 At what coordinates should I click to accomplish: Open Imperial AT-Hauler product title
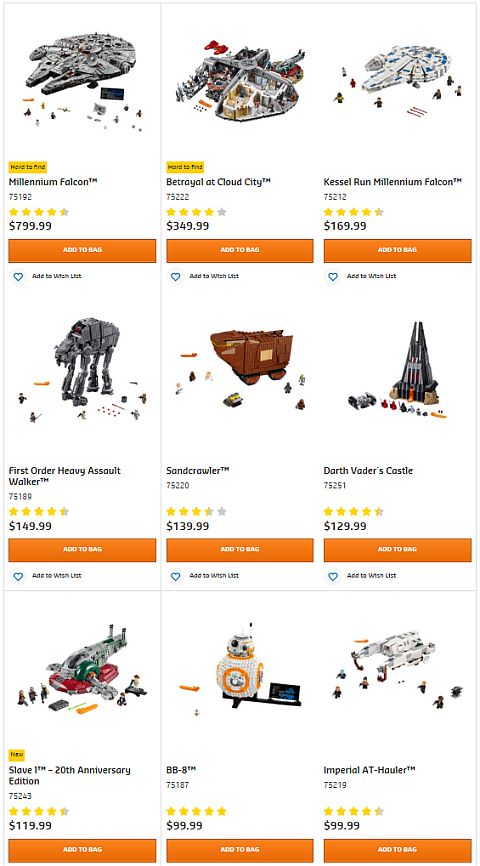coord(370,770)
